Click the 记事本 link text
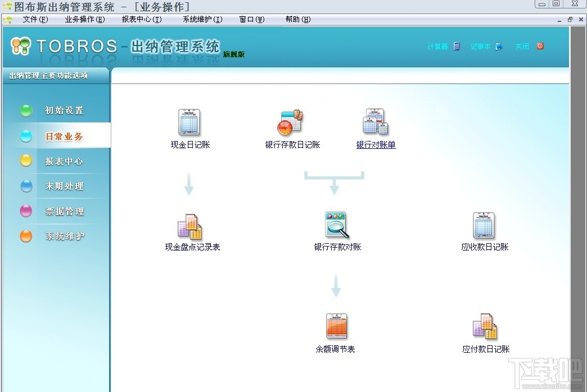 tap(480, 47)
